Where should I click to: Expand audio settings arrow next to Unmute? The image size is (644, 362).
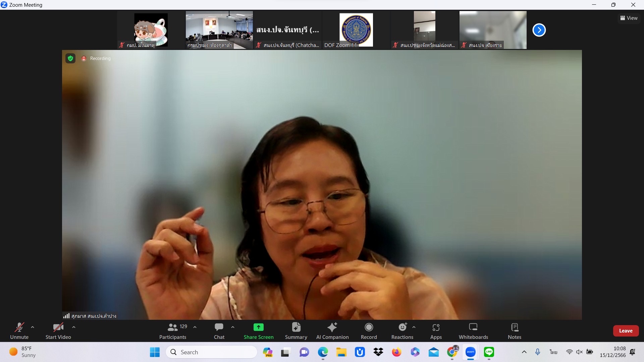click(x=33, y=327)
